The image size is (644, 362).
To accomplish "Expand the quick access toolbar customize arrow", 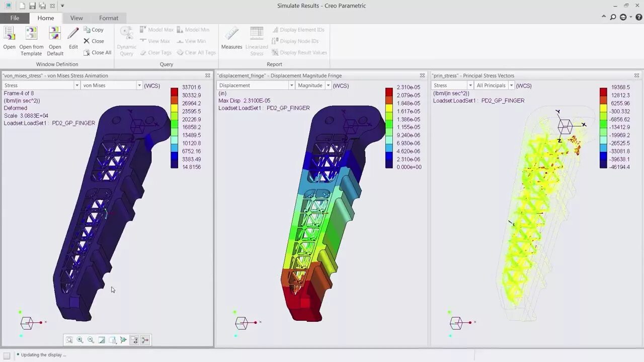I will pyautogui.click(x=62, y=6).
